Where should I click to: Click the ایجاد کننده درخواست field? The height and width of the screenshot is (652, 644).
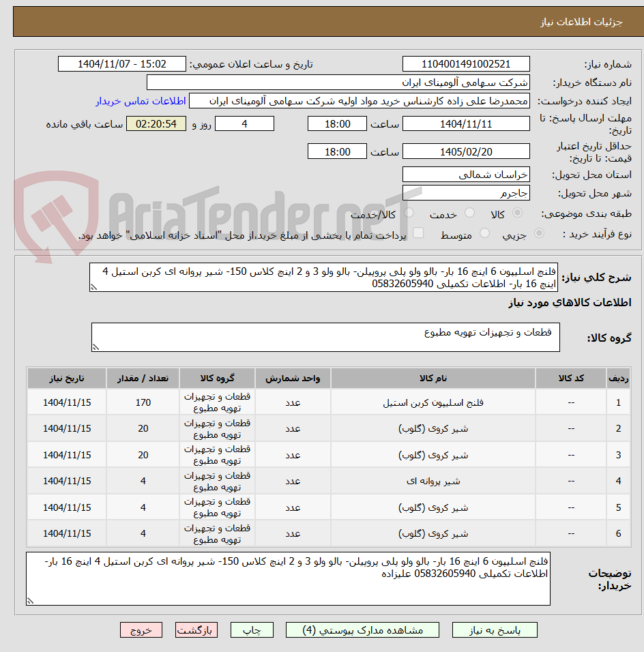click(x=360, y=101)
